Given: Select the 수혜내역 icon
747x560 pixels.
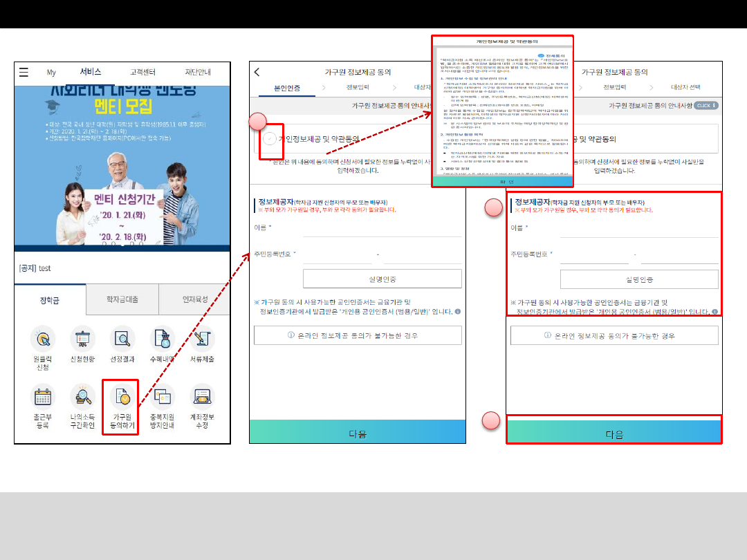Looking at the screenshot, I should pyautogui.click(x=161, y=339).
